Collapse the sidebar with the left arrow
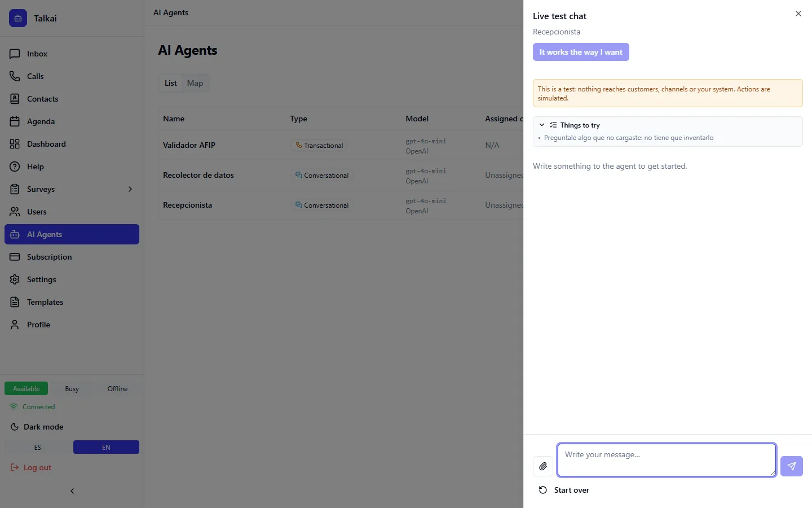 point(72,491)
